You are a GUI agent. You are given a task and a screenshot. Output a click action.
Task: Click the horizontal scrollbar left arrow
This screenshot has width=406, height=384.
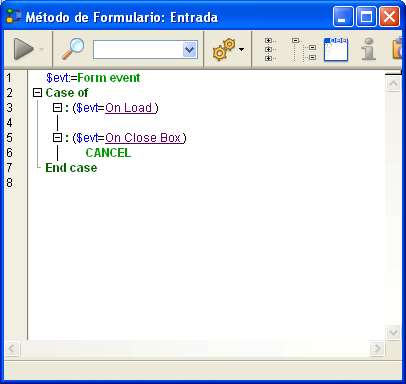[12, 349]
